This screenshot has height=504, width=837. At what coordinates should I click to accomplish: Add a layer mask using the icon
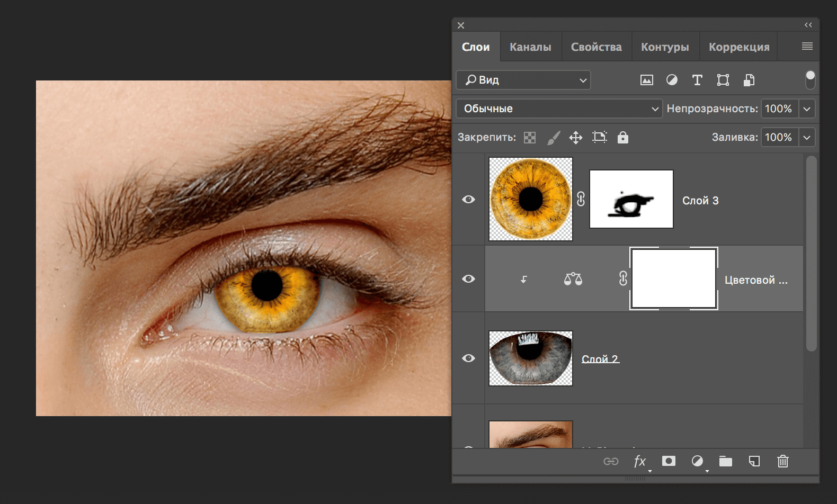669,461
